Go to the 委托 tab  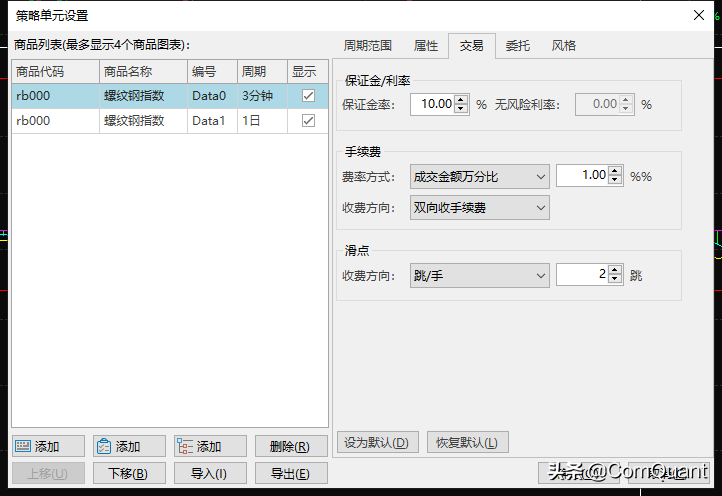click(x=518, y=46)
